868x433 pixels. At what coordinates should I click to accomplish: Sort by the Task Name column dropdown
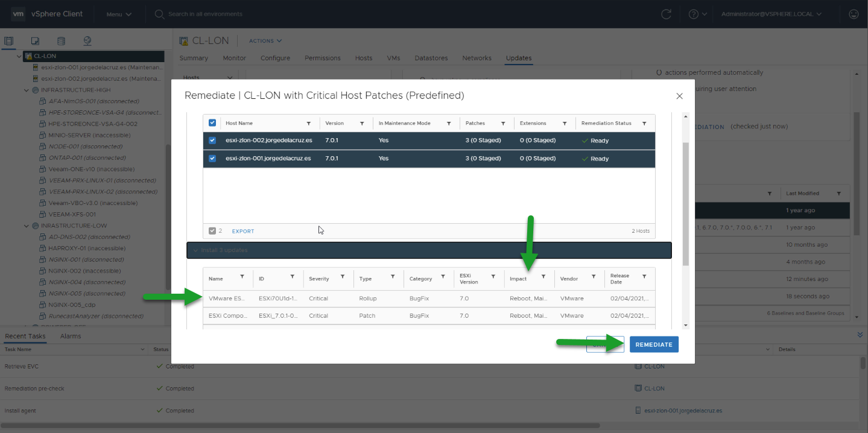tap(143, 349)
